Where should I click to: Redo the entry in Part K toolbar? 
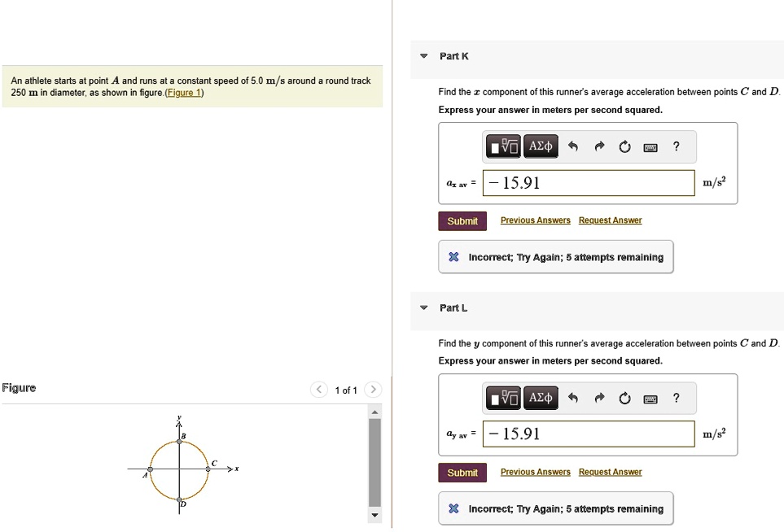pyautogui.click(x=599, y=146)
